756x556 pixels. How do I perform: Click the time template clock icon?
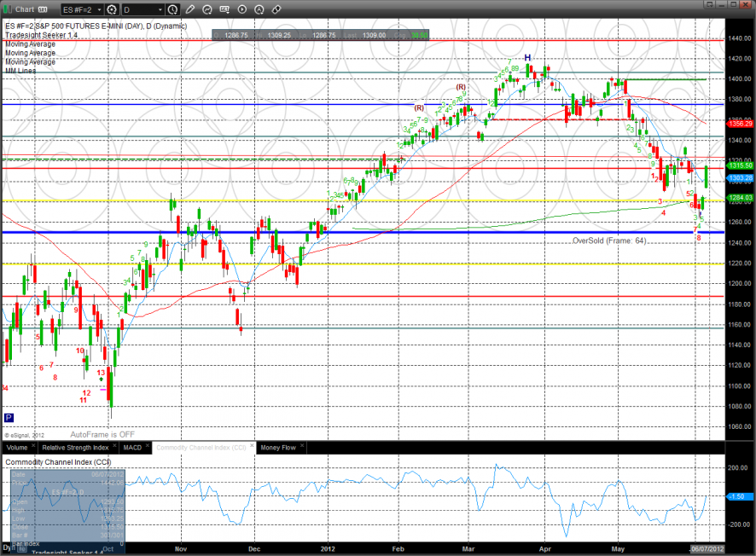(x=172, y=9)
